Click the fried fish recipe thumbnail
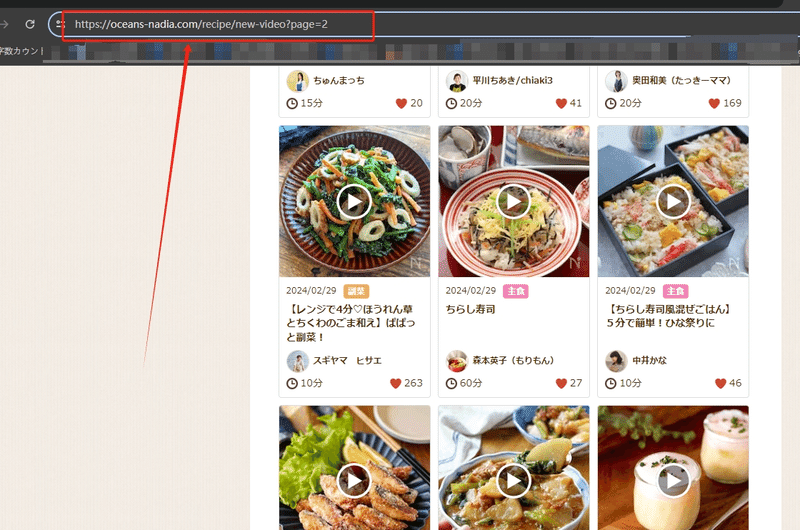 coord(355,468)
